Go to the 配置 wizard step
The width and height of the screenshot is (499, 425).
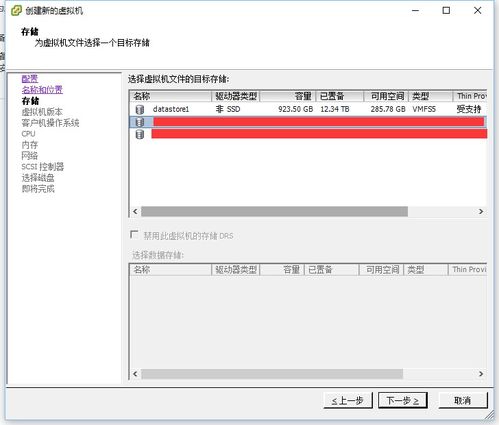click(x=30, y=79)
